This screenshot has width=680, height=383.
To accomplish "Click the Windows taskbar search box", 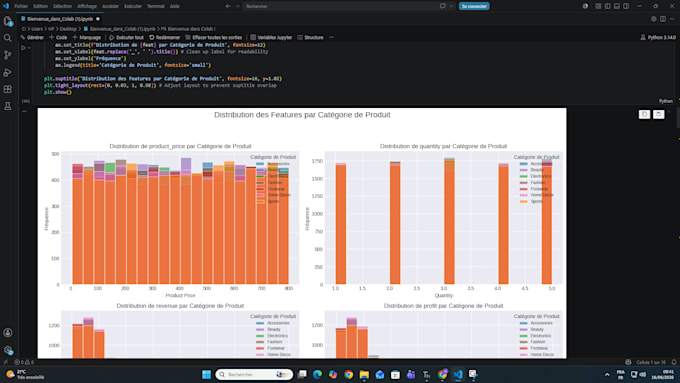I will click(254, 374).
